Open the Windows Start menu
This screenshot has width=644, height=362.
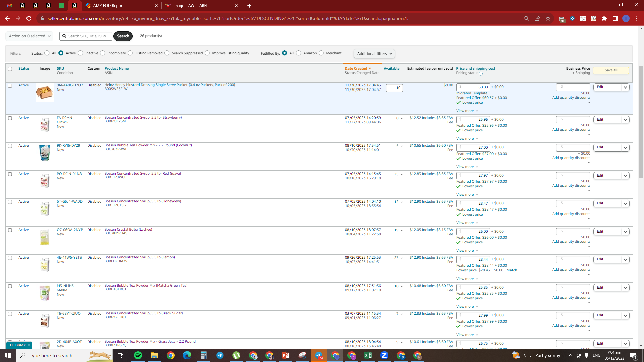click(8, 355)
